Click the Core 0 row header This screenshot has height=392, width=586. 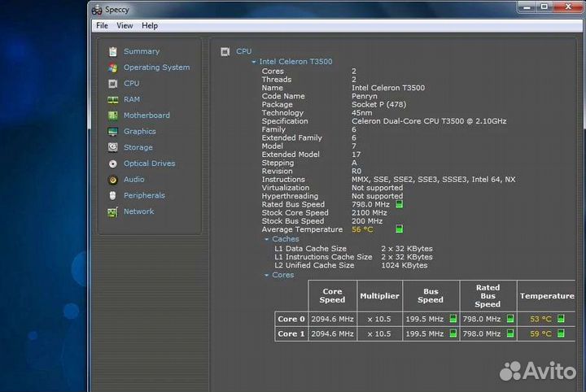(291, 319)
